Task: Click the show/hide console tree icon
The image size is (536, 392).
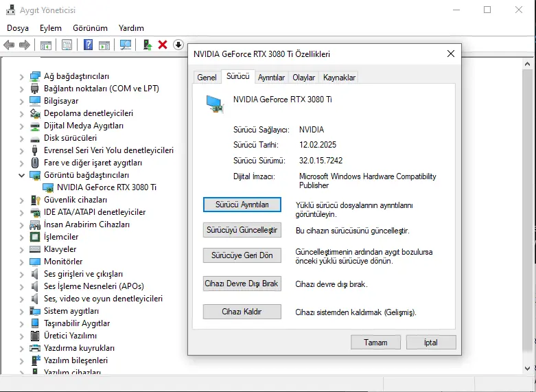Action: click(x=46, y=45)
